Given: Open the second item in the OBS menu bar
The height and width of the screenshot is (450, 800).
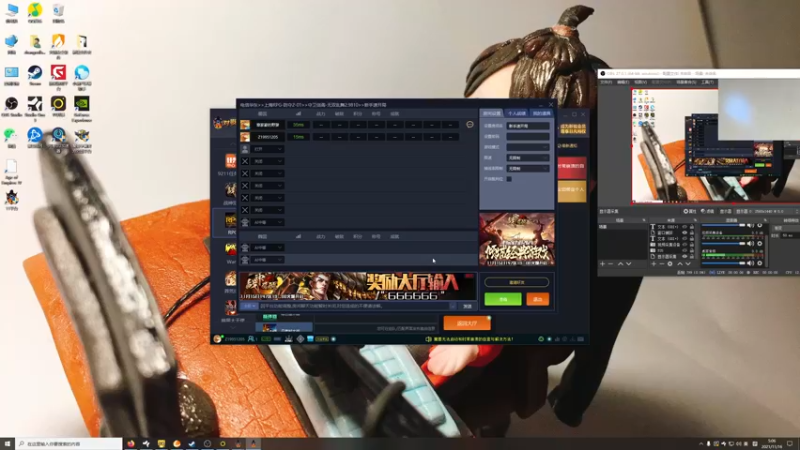Looking at the screenshot, I should tap(623, 82).
